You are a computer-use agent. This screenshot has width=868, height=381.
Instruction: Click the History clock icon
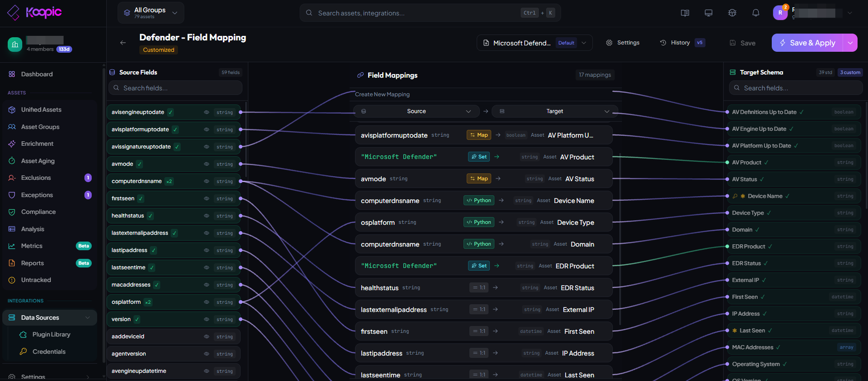tap(663, 43)
